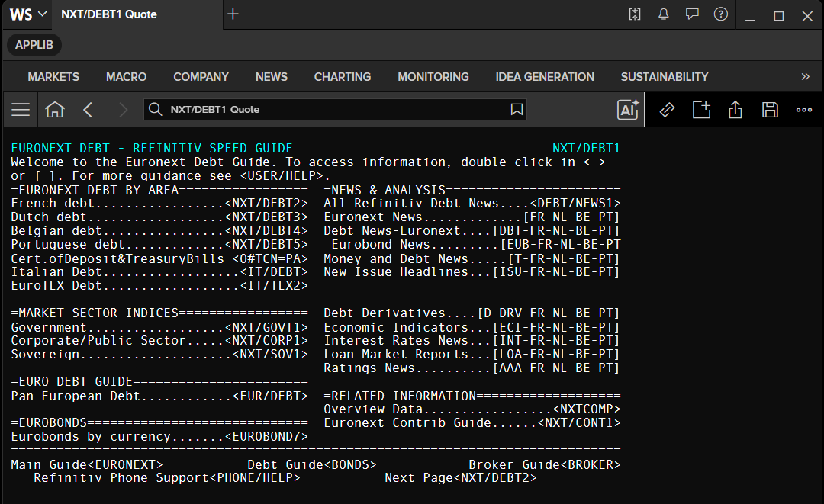This screenshot has width=824, height=504.
Task: Open Broker Guide <BROKER> link
Action: [x=591, y=464]
